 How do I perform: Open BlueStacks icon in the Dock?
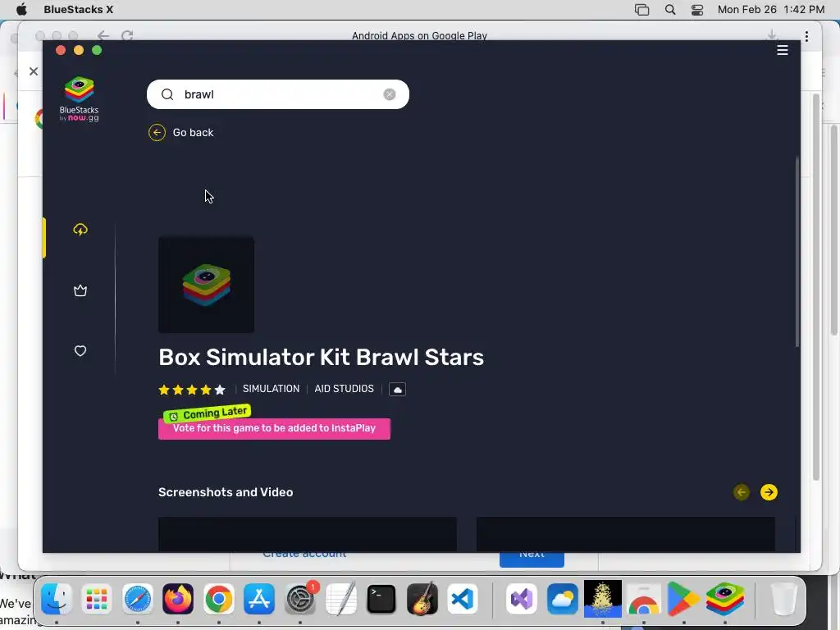point(725,599)
